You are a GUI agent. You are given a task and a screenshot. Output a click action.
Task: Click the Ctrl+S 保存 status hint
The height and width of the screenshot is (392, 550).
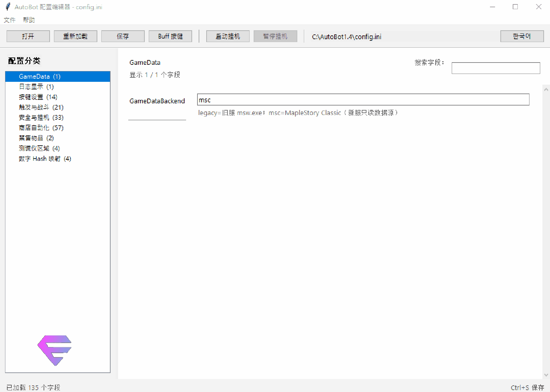[x=527, y=388]
